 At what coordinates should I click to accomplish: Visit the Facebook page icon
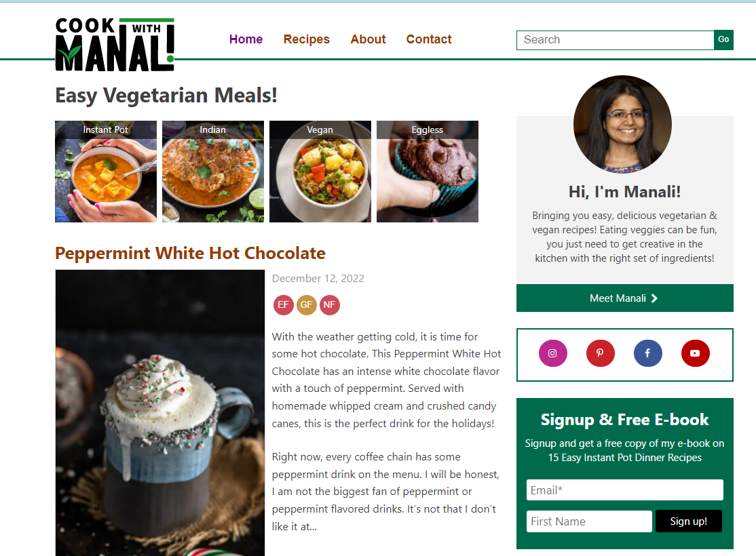point(647,353)
